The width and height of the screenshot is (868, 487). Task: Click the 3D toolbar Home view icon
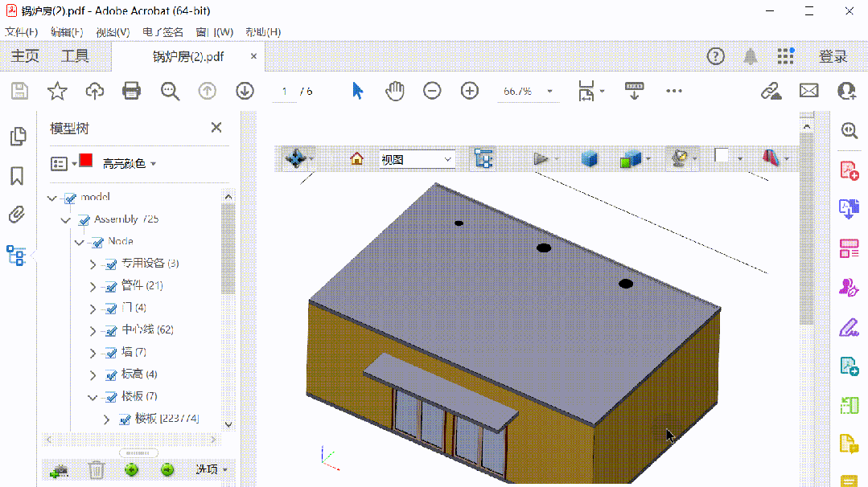[357, 159]
